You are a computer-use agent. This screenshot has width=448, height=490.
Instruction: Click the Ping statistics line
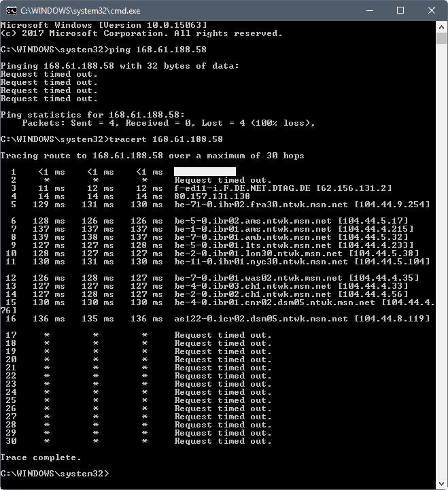[92, 115]
